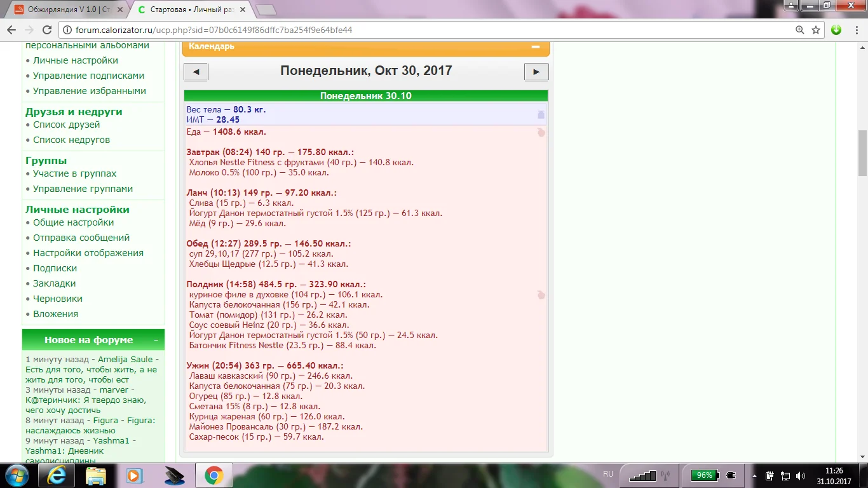Image resolution: width=868 pixels, height=488 pixels.
Task: Click the signal strength bars in taskbar
Action: point(642,475)
